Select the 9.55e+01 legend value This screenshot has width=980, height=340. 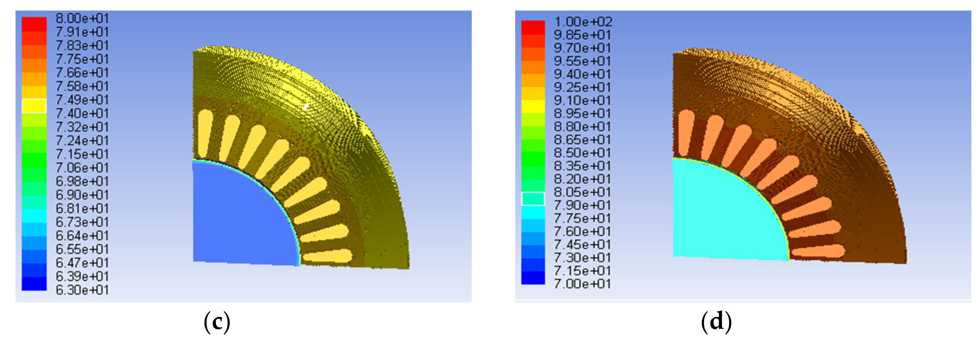point(582,61)
